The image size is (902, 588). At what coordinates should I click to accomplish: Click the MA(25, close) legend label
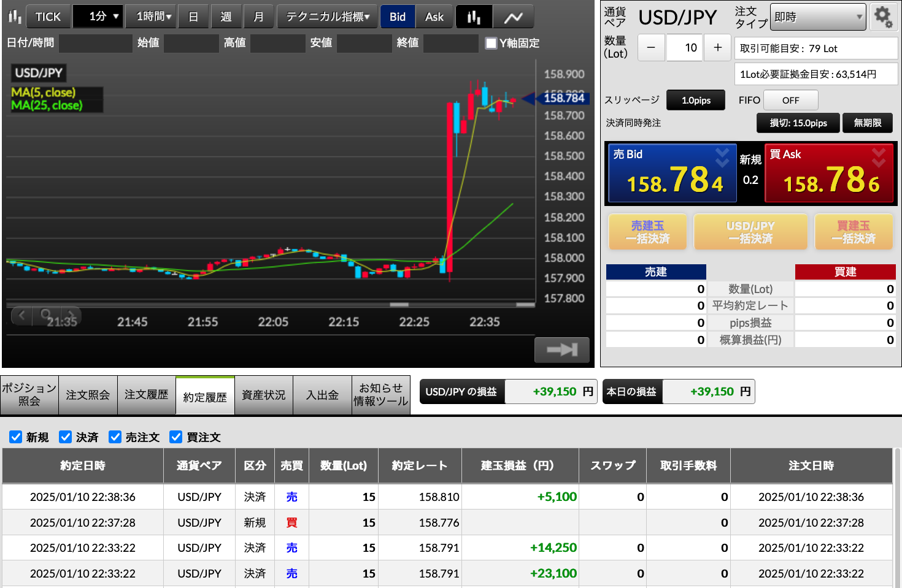[x=47, y=105]
